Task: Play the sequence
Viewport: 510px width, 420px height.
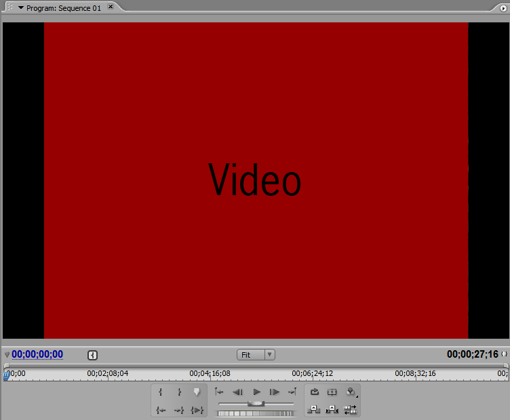Action: tap(256, 392)
